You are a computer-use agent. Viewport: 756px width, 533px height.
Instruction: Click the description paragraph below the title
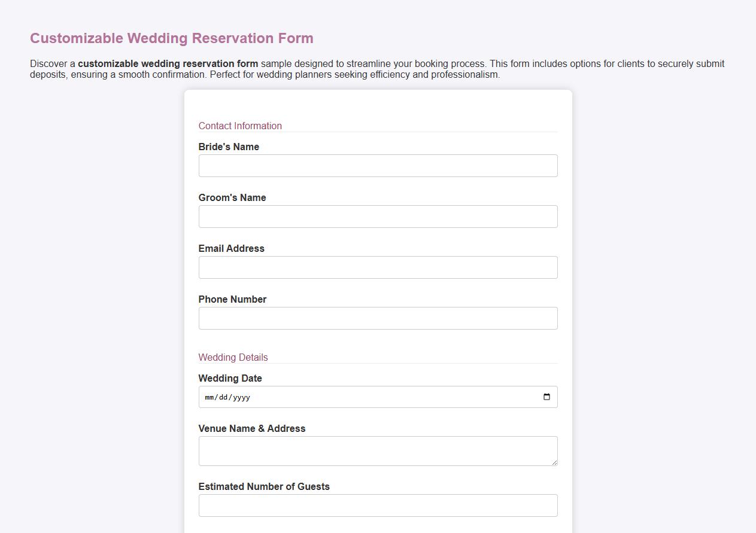(x=377, y=69)
